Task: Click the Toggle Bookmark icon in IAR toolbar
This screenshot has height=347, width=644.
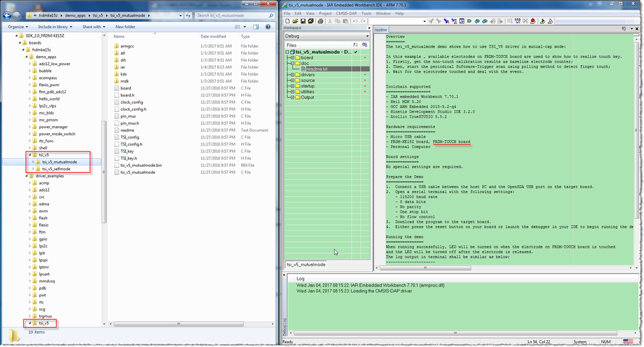Action: click(x=469, y=21)
